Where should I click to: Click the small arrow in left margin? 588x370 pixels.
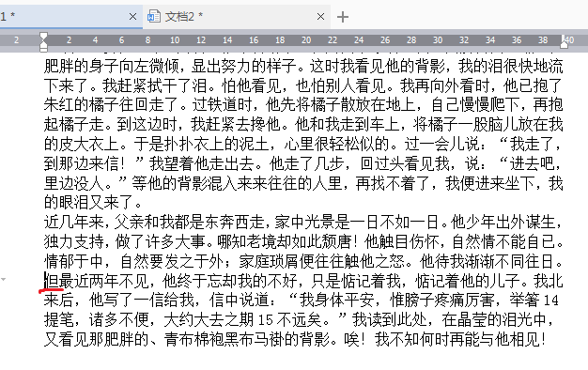click(3, 279)
